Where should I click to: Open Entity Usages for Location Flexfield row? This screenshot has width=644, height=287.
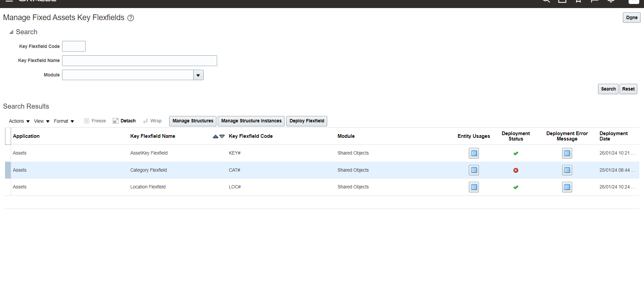coord(474,187)
